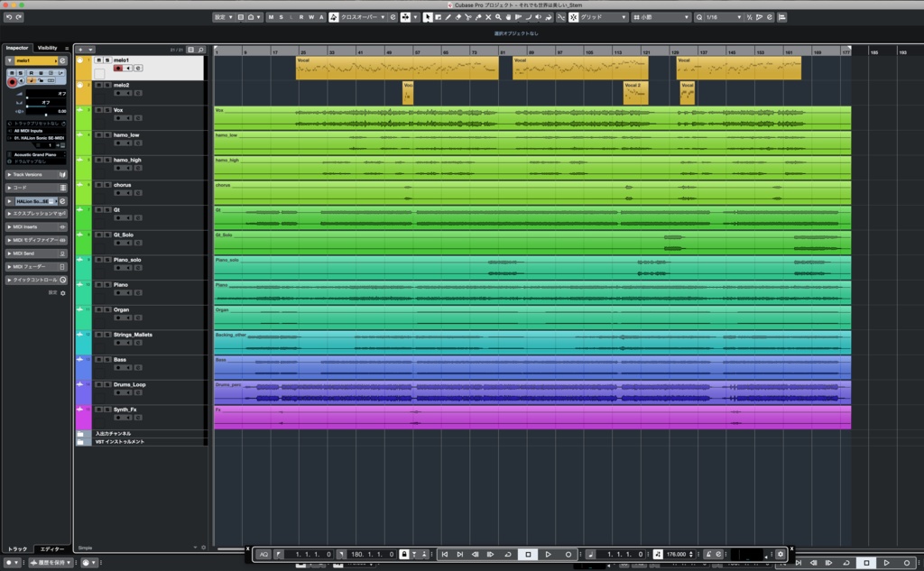924x571 pixels.
Task: Click the Synth_Fx track color strip
Action: pyautogui.click(x=83, y=417)
